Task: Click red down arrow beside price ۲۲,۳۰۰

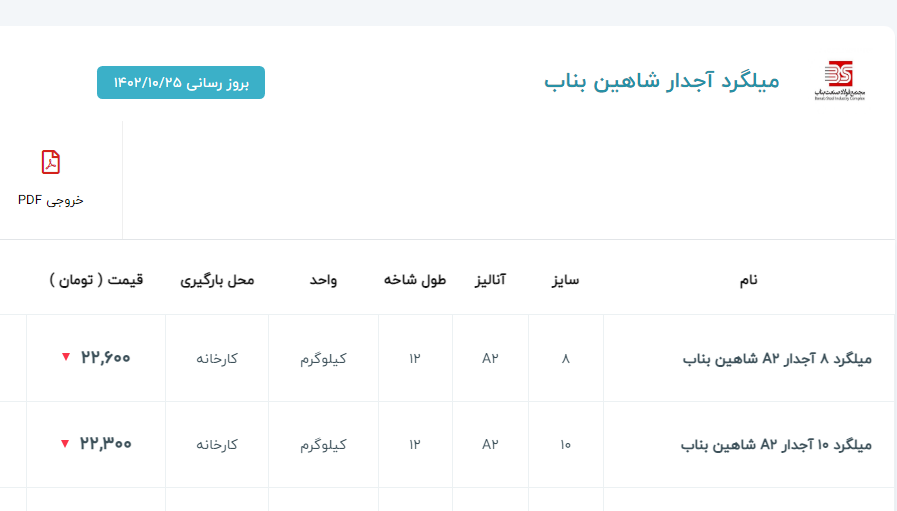Action: pyautogui.click(x=66, y=443)
